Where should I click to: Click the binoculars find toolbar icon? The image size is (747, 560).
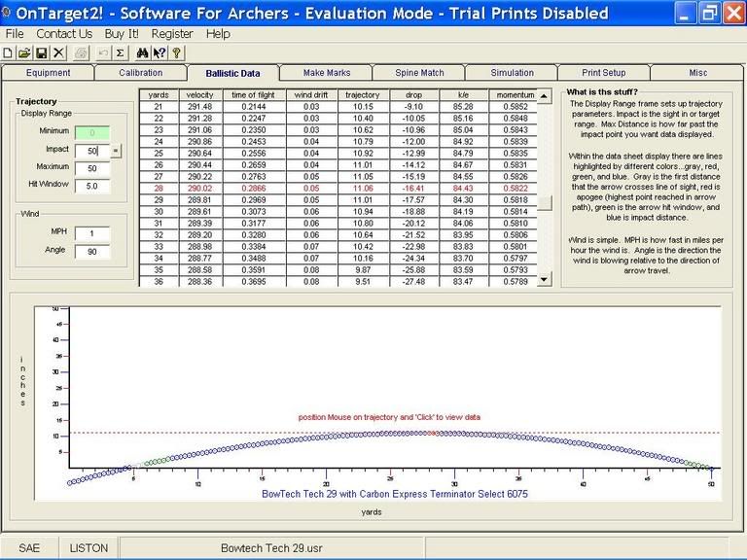point(142,52)
